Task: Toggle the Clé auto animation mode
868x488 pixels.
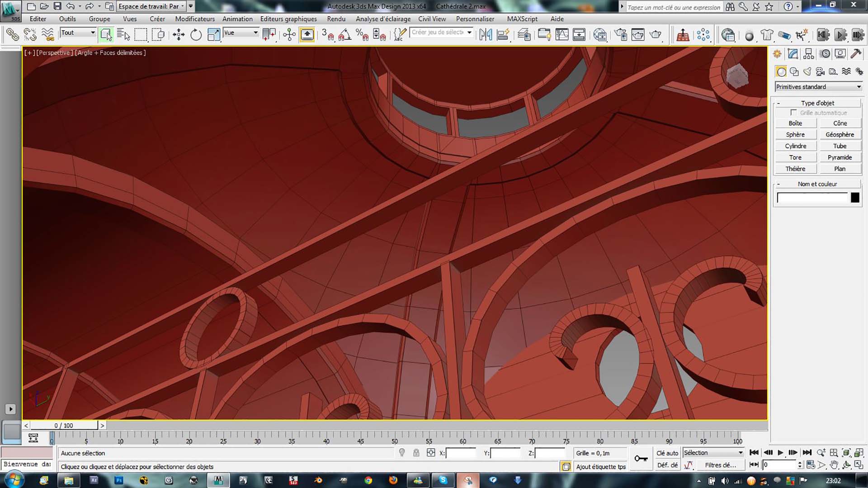Action: (x=667, y=453)
